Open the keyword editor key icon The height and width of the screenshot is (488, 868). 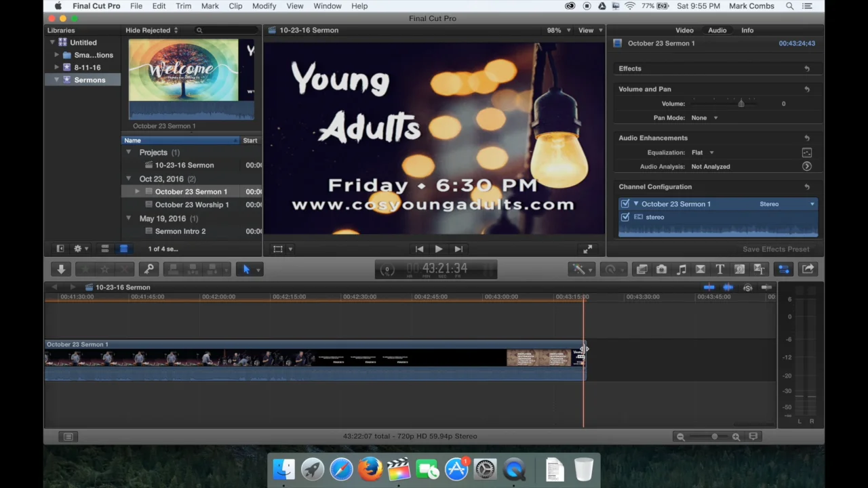click(x=149, y=269)
